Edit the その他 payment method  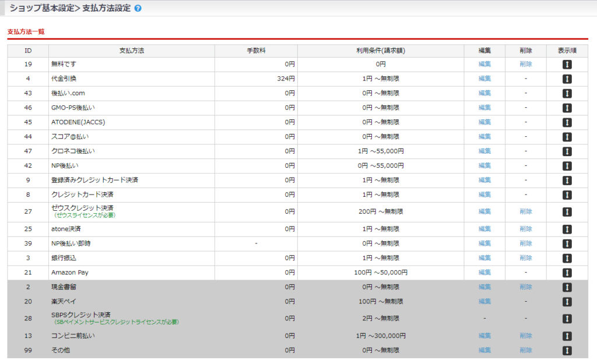(484, 350)
